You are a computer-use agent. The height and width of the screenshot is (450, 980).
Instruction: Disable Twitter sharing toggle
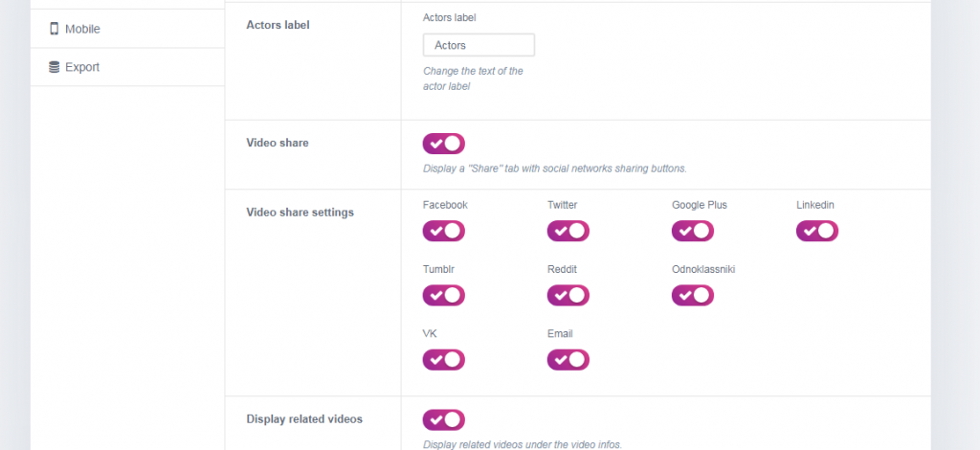click(568, 231)
